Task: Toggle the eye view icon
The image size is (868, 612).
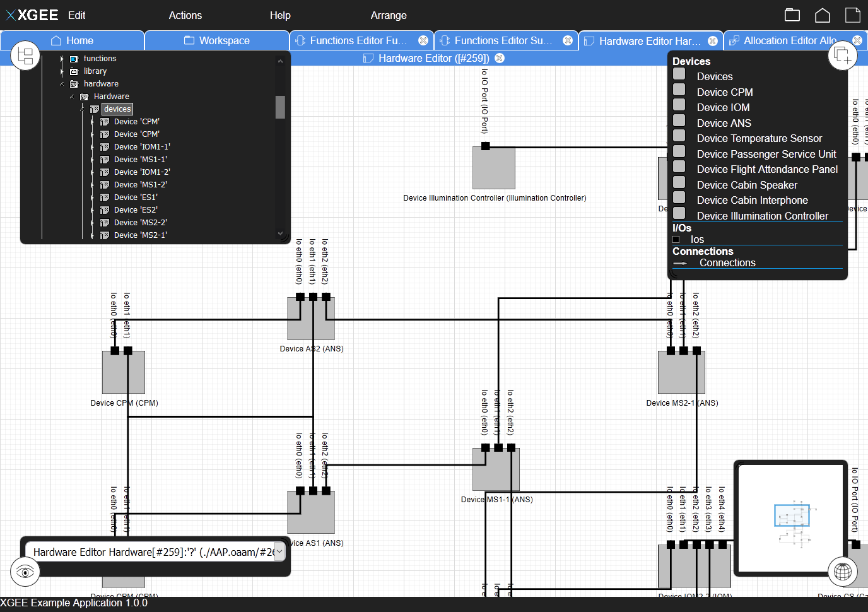Action: (25, 572)
